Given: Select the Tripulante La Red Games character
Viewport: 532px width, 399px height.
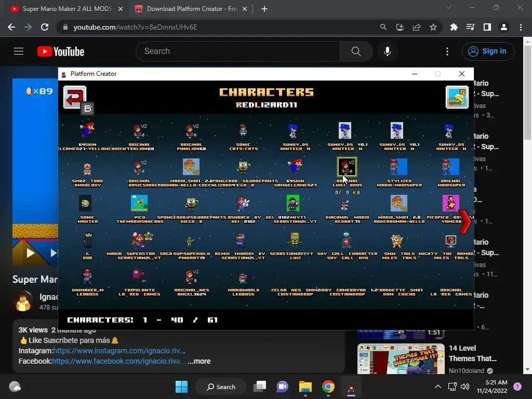Looking at the screenshot, I should point(138,275).
